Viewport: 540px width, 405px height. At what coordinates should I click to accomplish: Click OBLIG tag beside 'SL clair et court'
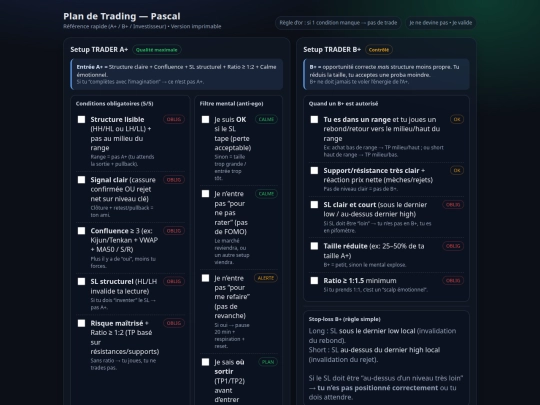point(453,205)
